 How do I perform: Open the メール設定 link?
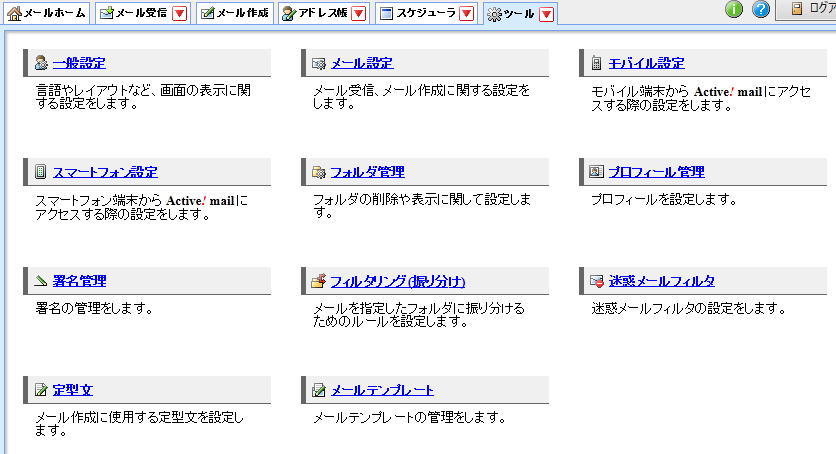(x=362, y=63)
